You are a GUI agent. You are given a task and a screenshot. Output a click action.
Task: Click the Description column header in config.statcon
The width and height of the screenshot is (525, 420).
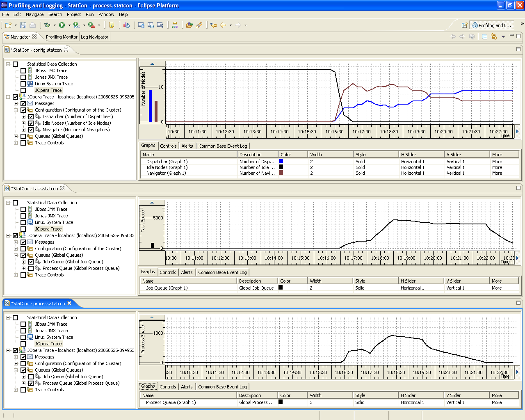pyautogui.click(x=258, y=155)
